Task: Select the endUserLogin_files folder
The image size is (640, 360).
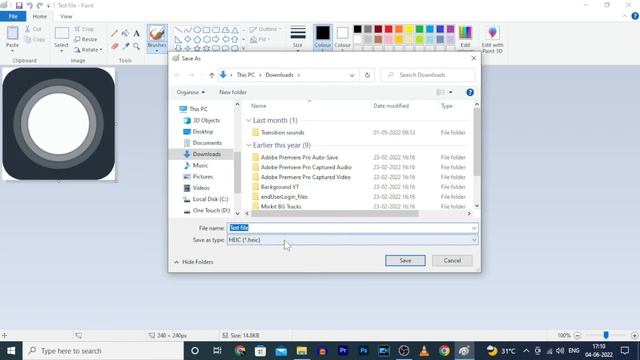Action: [280, 197]
